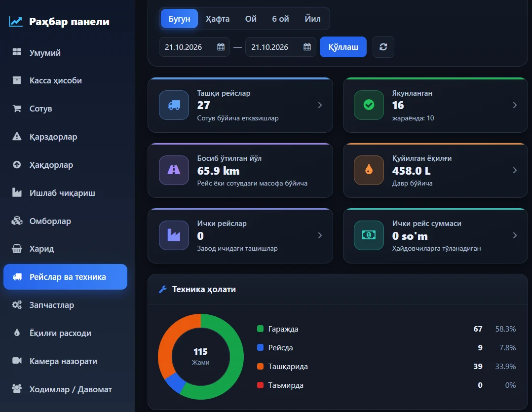Screen dimensions: 532x412
Task: Click blue Рейсда legend swatch
Action: point(260,347)
